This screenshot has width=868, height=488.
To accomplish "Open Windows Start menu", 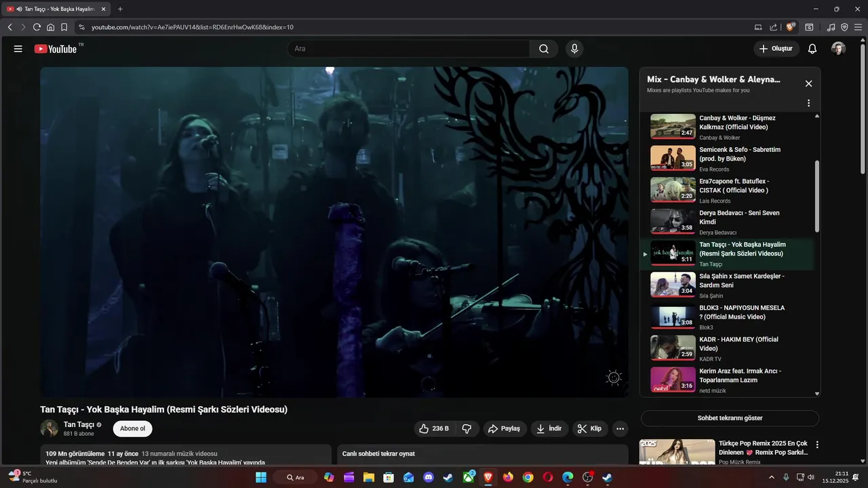I will point(261,477).
